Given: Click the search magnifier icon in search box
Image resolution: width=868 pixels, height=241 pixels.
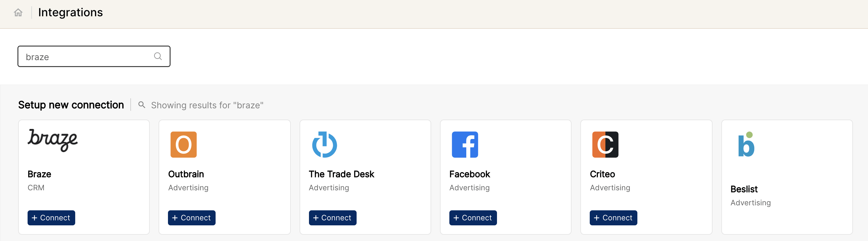Looking at the screenshot, I should coord(158,56).
